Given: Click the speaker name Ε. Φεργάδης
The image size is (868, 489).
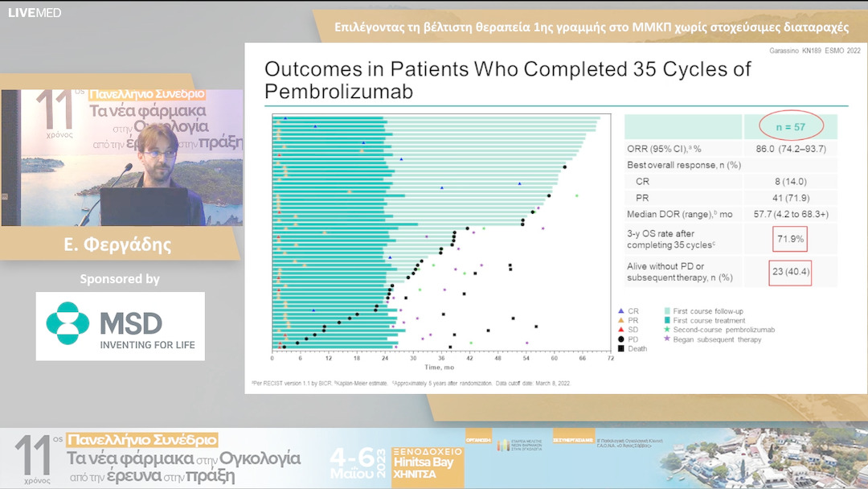Looking at the screenshot, I should (x=120, y=244).
